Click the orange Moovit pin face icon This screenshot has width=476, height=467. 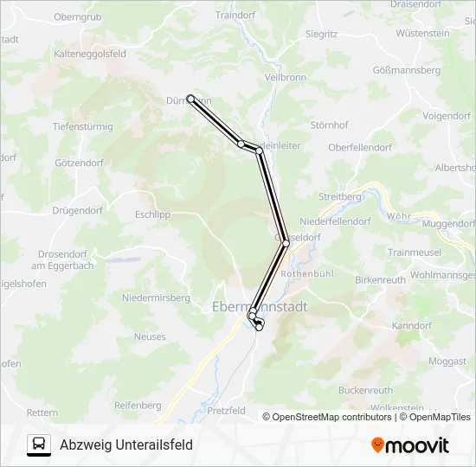click(x=377, y=445)
